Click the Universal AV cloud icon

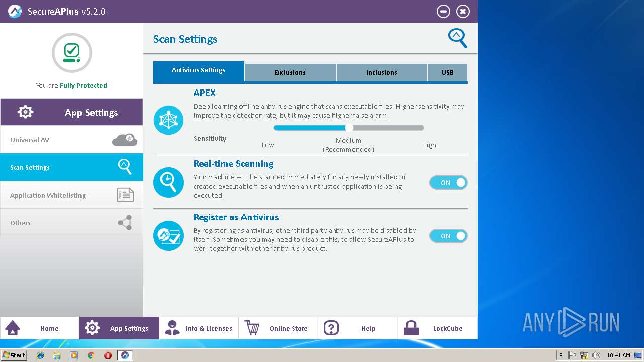pos(125,140)
